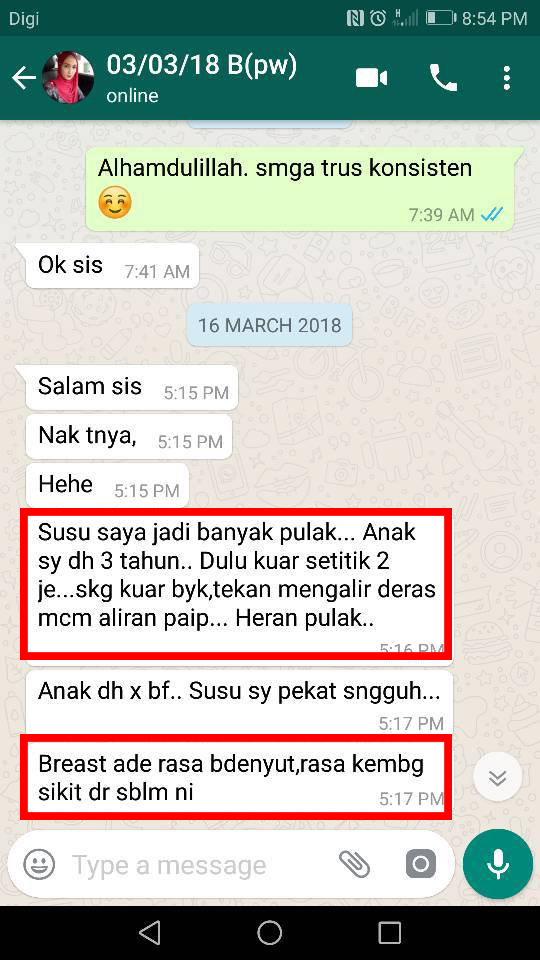Jump to latest messages with double-chevron button
540x960 pixels.
498,777
